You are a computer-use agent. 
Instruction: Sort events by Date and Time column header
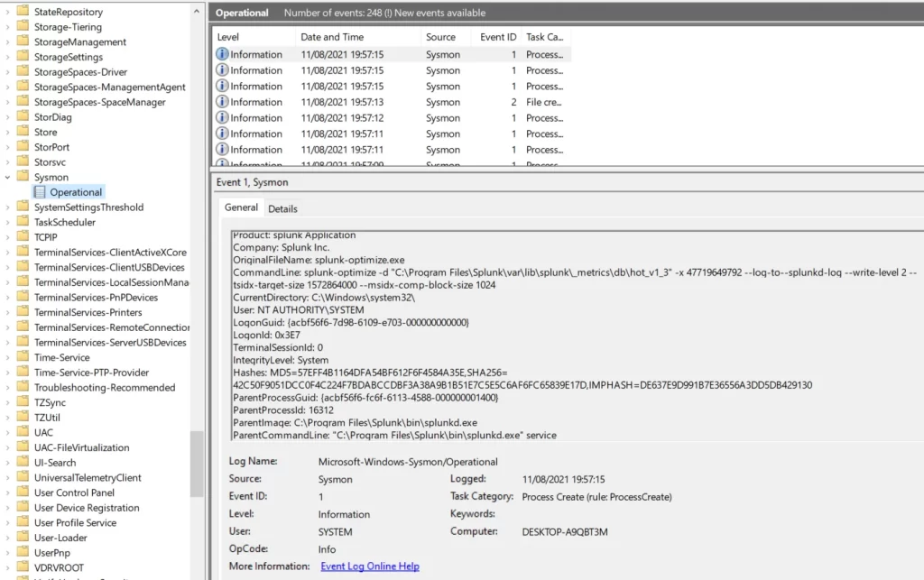tap(358, 36)
